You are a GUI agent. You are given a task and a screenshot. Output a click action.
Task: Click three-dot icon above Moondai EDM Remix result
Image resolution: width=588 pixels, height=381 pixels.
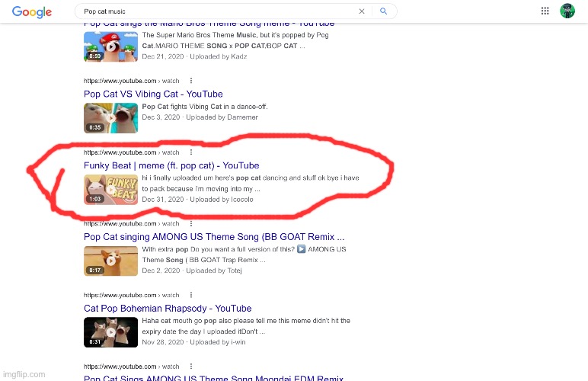(190, 367)
